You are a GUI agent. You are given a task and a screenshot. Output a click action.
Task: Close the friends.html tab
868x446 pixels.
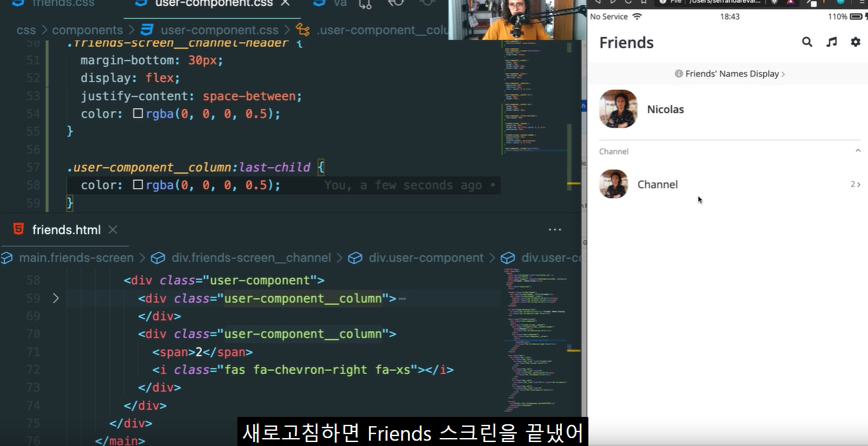(113, 230)
